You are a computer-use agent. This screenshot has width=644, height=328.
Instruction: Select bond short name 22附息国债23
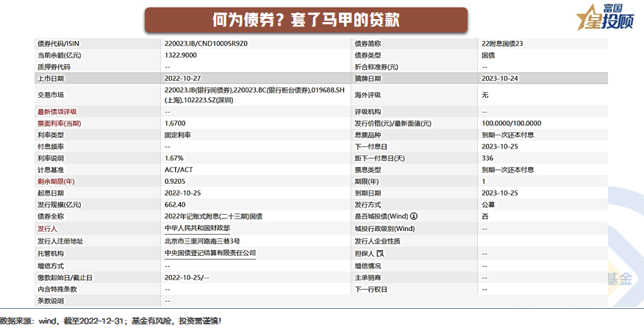(502, 43)
